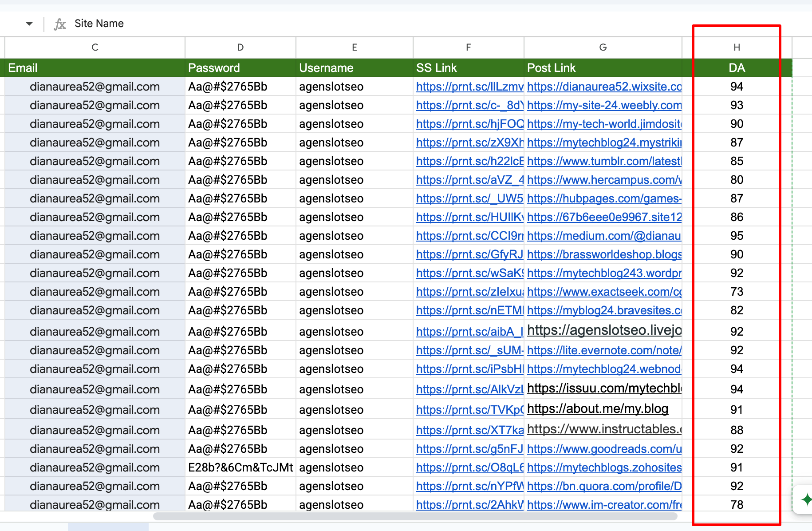The image size is (812, 531).
Task: Select the password cell E28b?&6Cm&TcJMt
Action: point(240,468)
